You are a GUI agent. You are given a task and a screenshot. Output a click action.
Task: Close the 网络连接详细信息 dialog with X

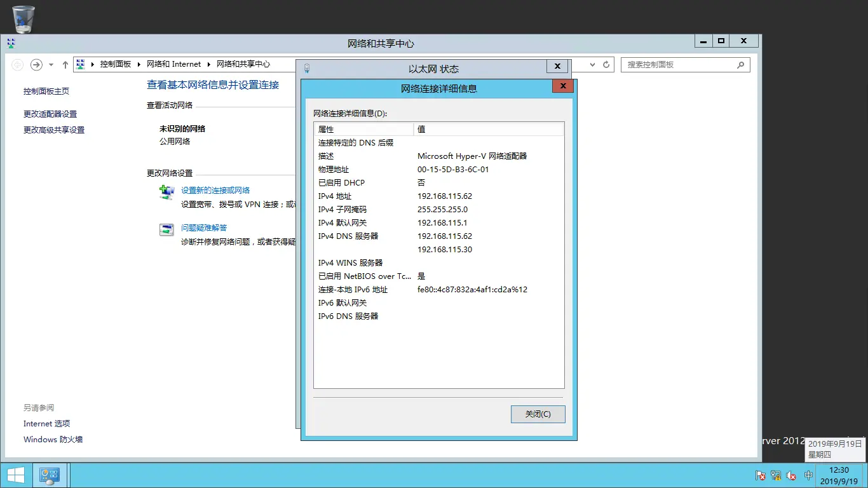(x=563, y=86)
